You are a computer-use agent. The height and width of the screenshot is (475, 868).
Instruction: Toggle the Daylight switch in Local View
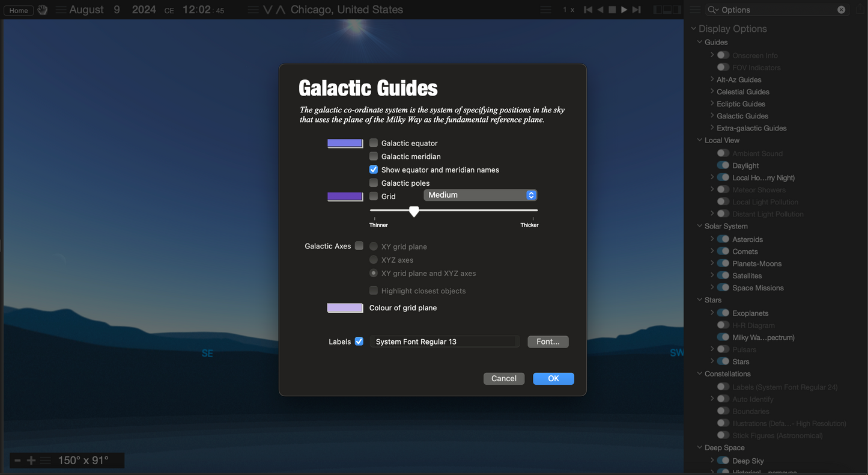[723, 165]
